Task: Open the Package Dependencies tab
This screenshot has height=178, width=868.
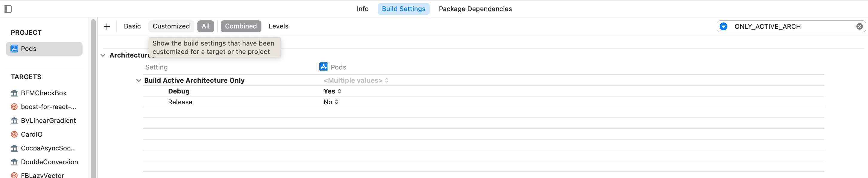Action: [x=475, y=9]
